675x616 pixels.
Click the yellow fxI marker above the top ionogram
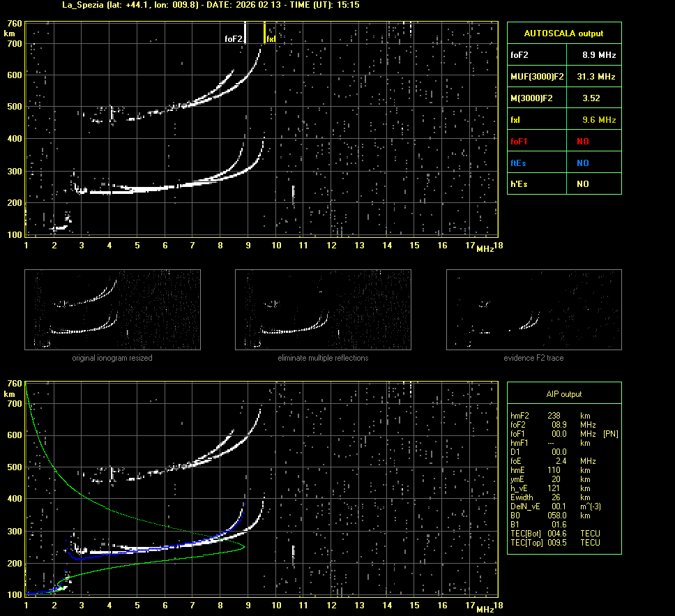click(265, 33)
